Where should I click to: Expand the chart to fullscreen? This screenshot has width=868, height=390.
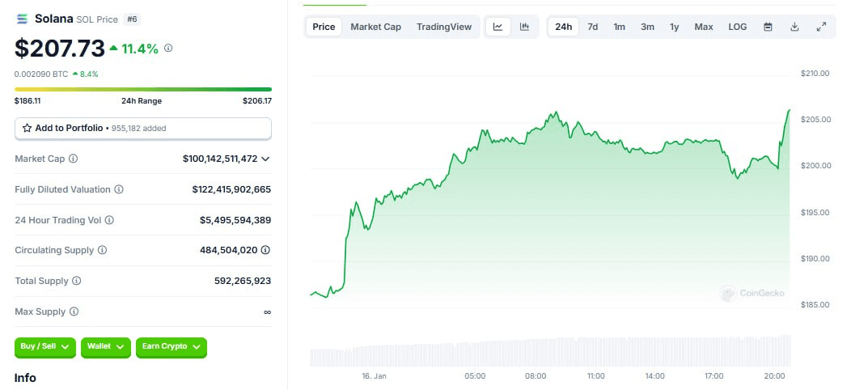pos(822,27)
